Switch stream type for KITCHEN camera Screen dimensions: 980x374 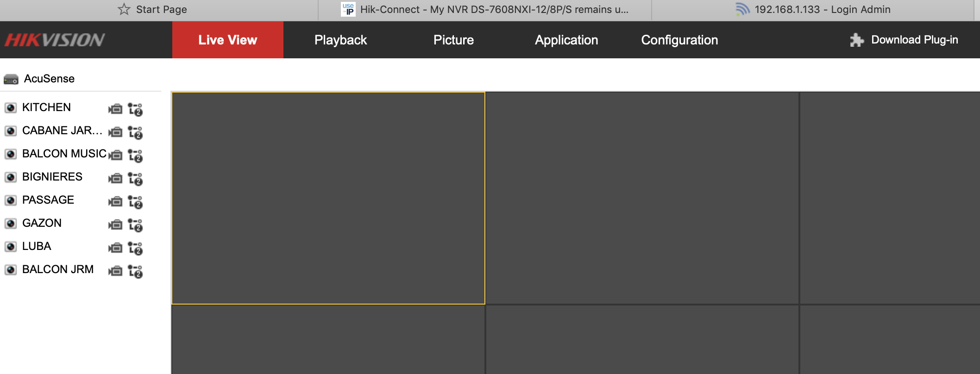click(x=135, y=109)
